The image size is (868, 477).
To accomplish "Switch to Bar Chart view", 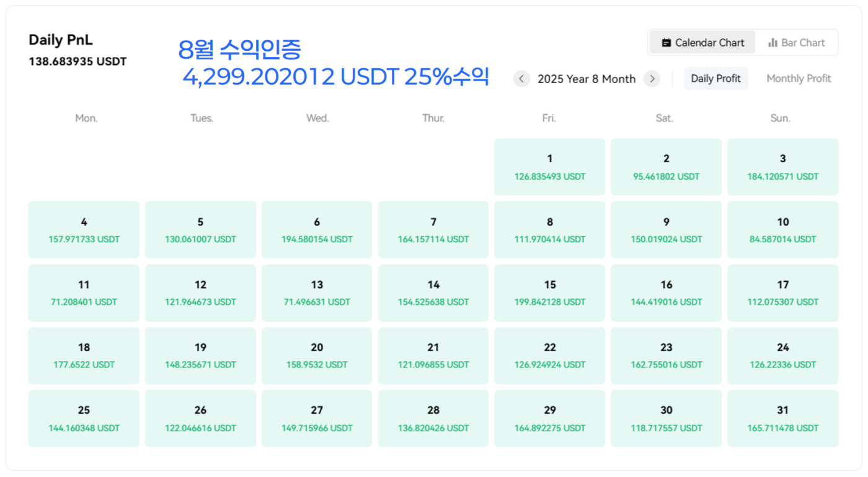I will tap(796, 43).
